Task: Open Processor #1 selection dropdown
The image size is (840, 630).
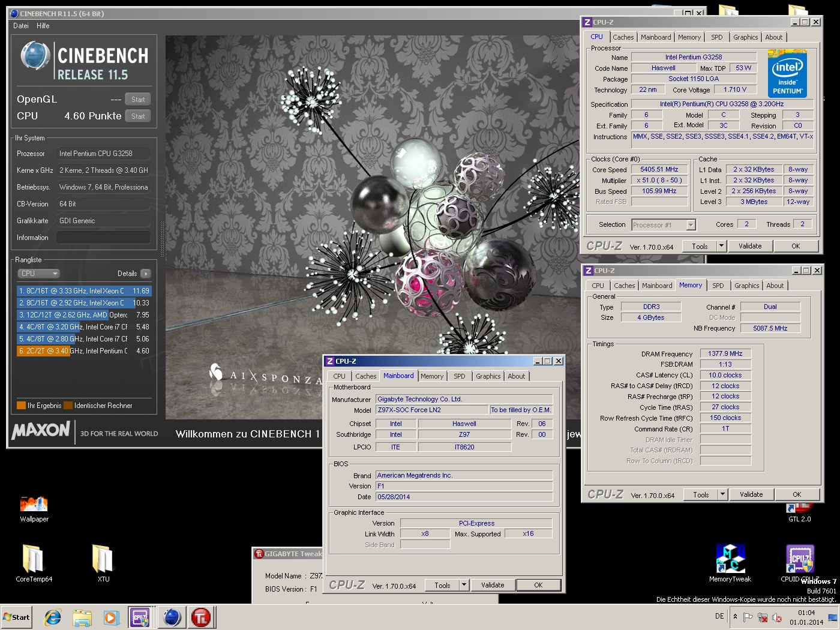Action: pyautogui.click(x=664, y=225)
